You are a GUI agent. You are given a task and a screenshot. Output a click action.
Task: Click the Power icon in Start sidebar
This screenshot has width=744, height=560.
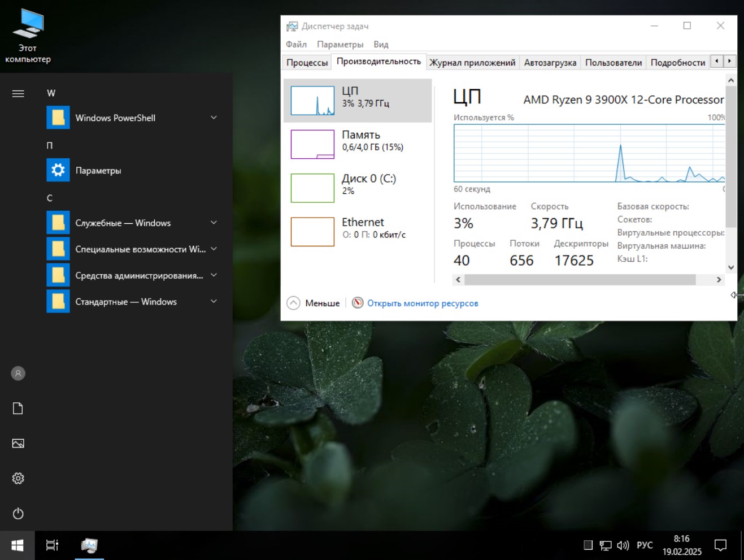pyautogui.click(x=18, y=514)
